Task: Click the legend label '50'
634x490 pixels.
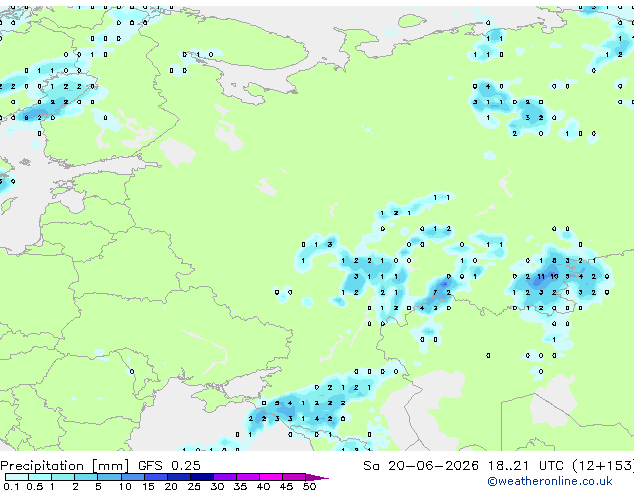Action: point(309,486)
